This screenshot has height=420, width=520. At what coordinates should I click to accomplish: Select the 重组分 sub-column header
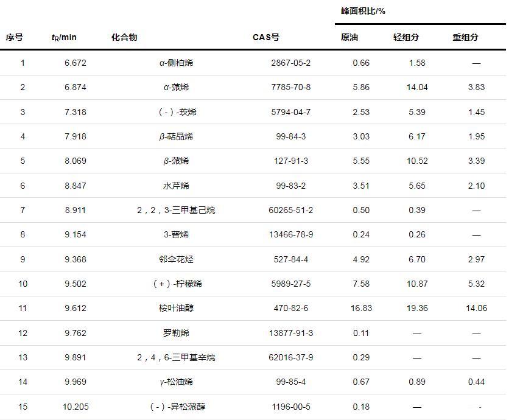pos(465,37)
